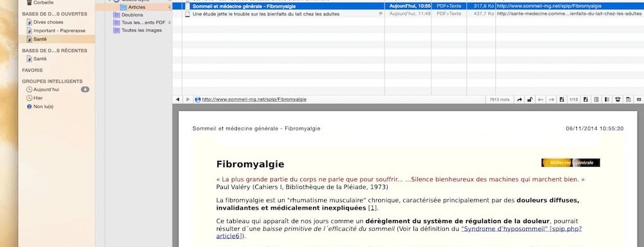Click the 437,7 Ko size cell
The image size is (644, 247).
click(x=484, y=14)
